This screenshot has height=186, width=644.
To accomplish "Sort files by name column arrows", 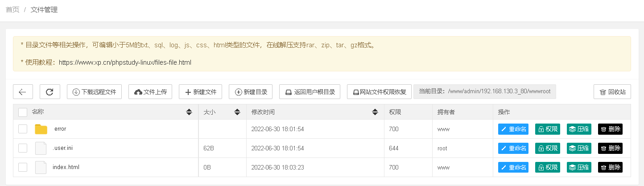I will [x=189, y=112].
